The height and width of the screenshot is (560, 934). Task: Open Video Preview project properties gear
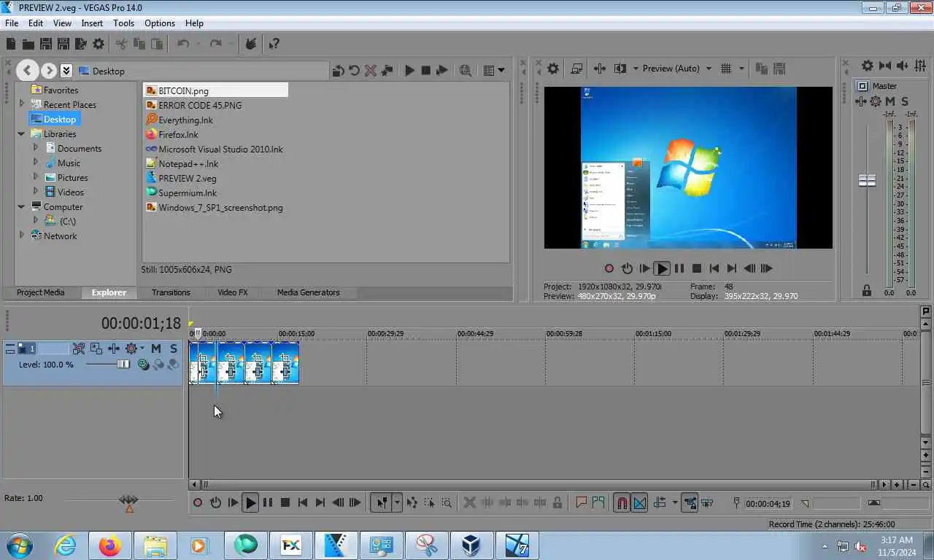(553, 69)
